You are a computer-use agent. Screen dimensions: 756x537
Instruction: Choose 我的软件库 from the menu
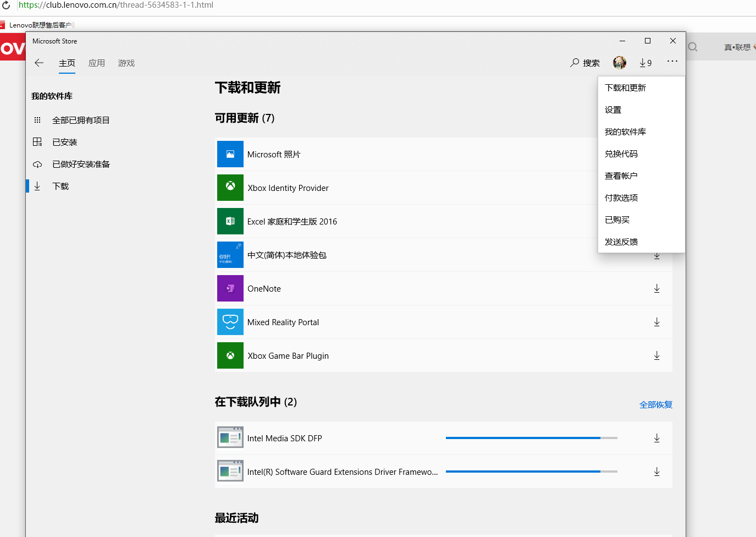click(x=642, y=131)
